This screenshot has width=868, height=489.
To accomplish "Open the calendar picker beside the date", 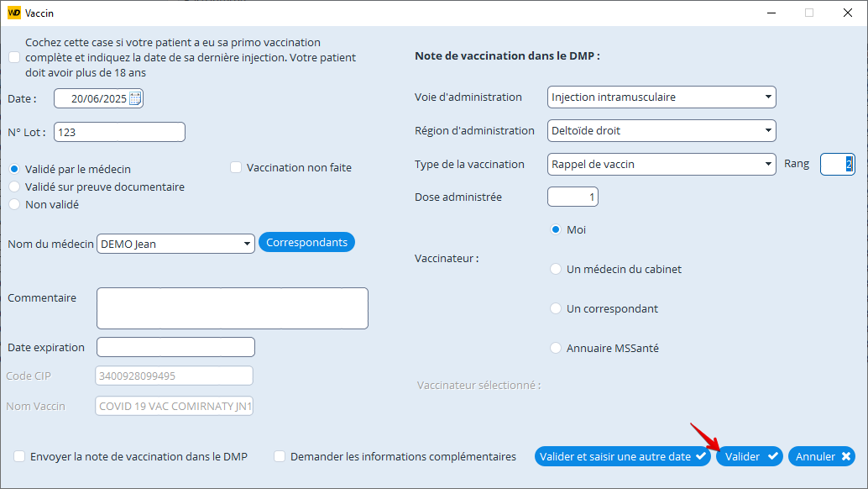I will [135, 98].
